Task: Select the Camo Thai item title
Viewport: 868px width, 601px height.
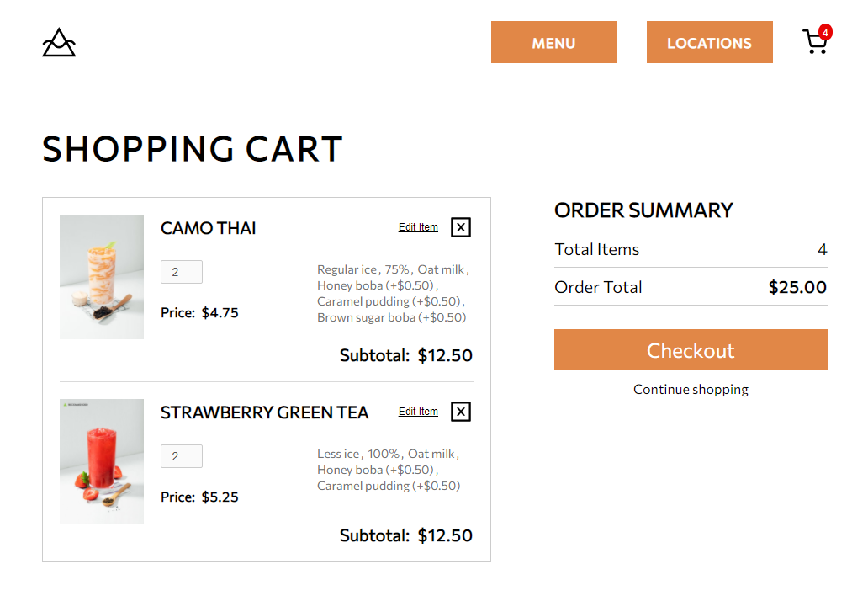Action: (x=208, y=228)
